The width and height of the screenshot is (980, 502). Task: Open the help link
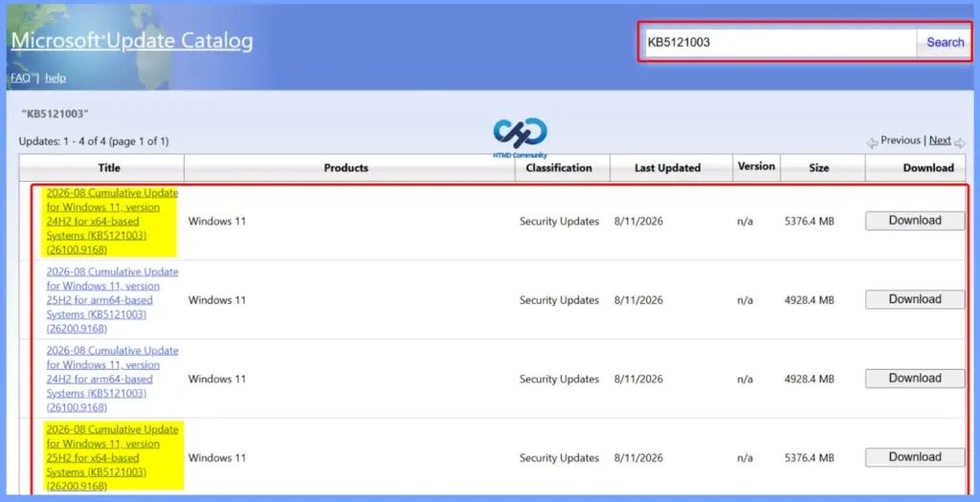point(55,78)
